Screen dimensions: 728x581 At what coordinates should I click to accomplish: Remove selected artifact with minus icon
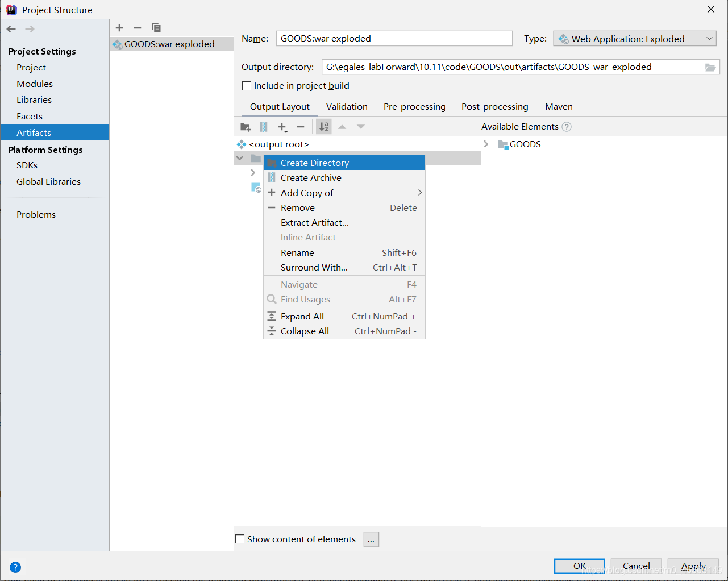(138, 27)
